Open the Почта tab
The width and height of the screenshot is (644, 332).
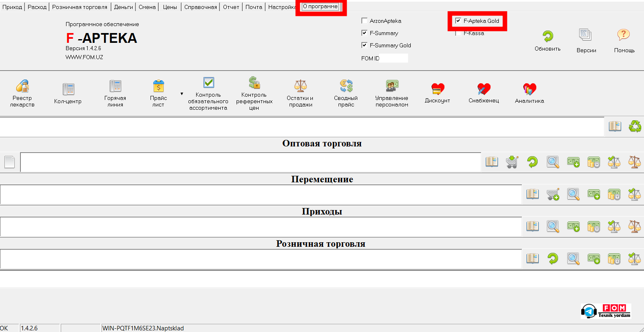click(x=254, y=7)
